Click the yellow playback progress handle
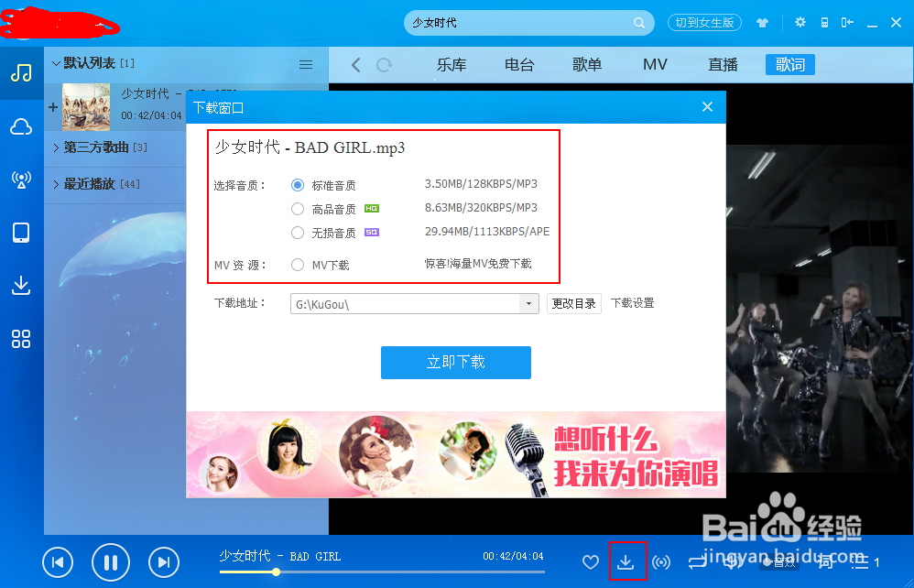 click(277, 572)
